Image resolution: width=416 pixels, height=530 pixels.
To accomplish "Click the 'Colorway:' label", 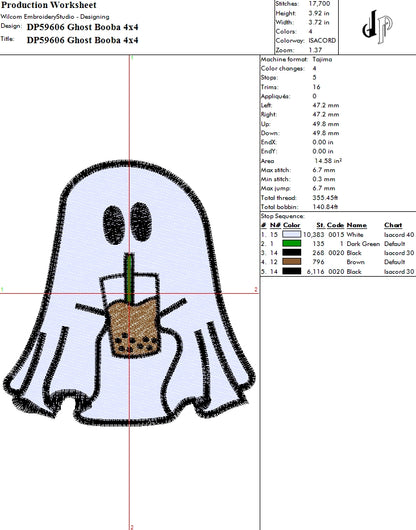I will point(290,41).
